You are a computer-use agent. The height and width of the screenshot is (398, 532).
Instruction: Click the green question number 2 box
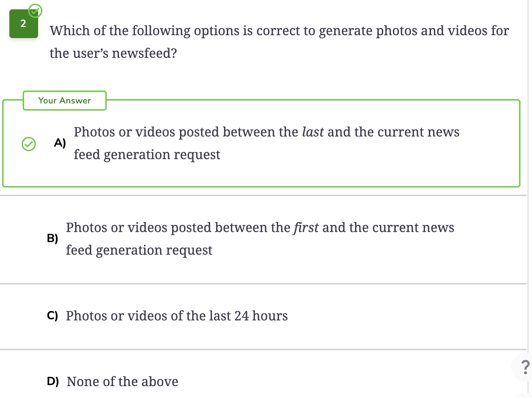[x=24, y=24]
